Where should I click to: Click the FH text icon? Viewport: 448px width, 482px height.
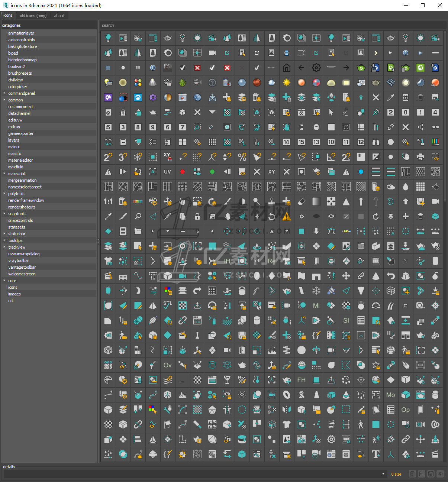(302, 380)
